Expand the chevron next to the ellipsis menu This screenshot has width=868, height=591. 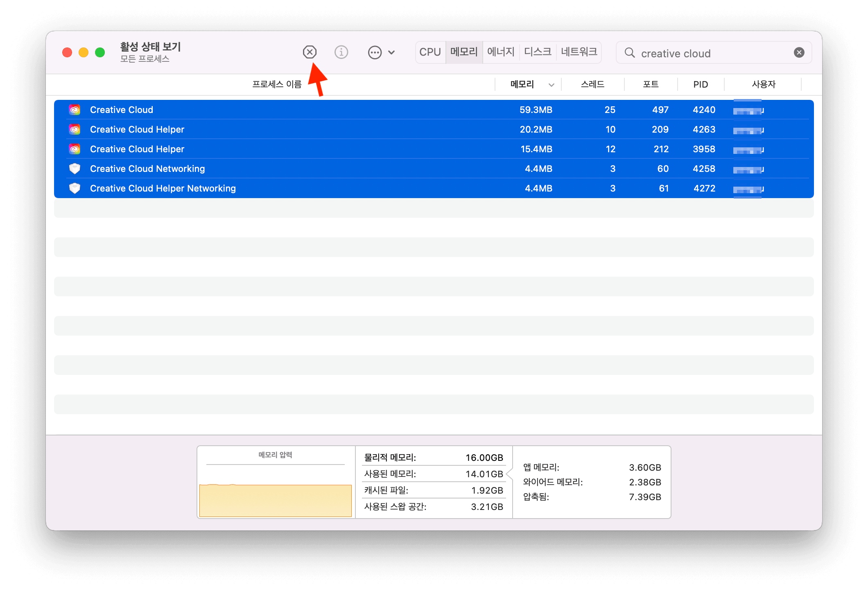[391, 52]
